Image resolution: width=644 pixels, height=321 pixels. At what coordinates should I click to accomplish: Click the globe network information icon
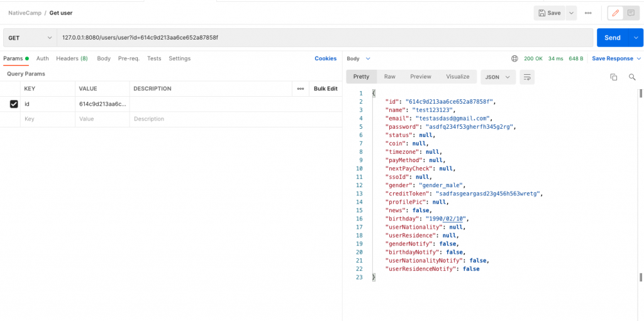514,58
